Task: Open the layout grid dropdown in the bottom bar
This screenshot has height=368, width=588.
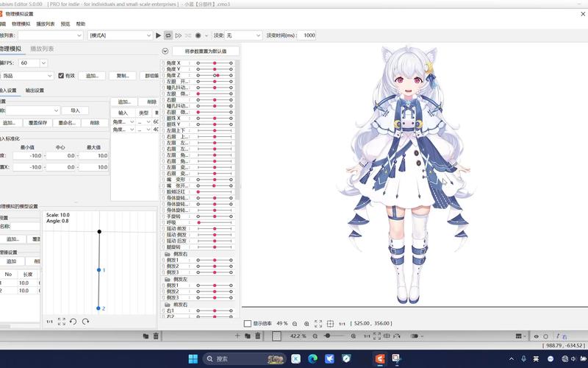Action: click(520, 336)
